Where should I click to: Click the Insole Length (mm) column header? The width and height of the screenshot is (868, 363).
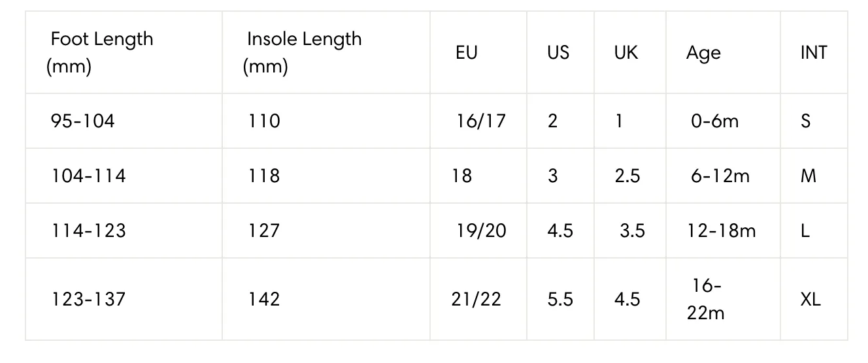[x=302, y=52]
